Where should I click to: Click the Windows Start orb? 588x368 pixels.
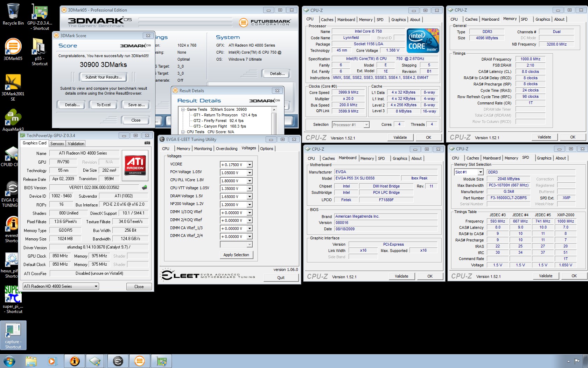pyautogui.click(x=9, y=361)
